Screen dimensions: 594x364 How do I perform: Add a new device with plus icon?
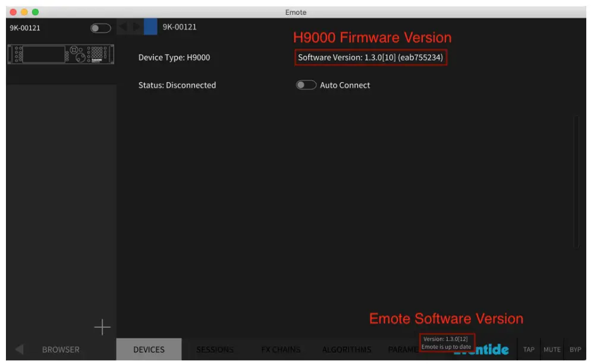tap(102, 327)
